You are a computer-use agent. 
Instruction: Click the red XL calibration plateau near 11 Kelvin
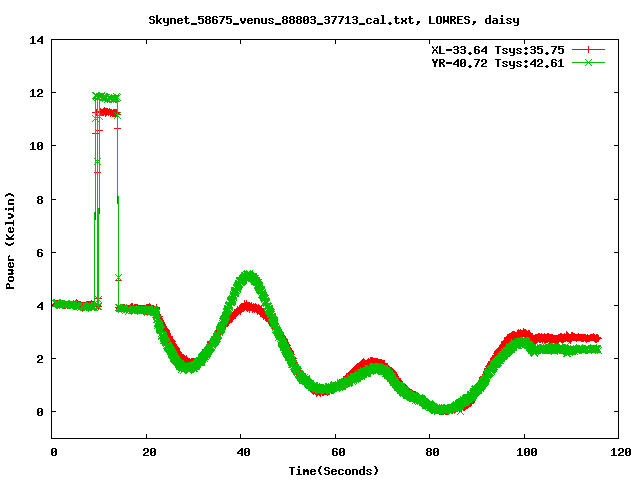pos(109,112)
